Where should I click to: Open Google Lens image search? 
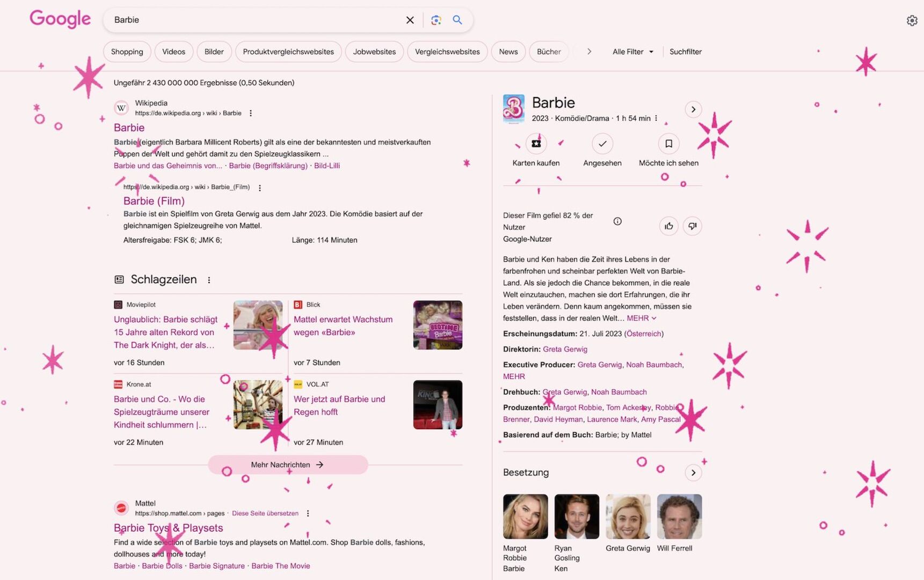pos(436,19)
